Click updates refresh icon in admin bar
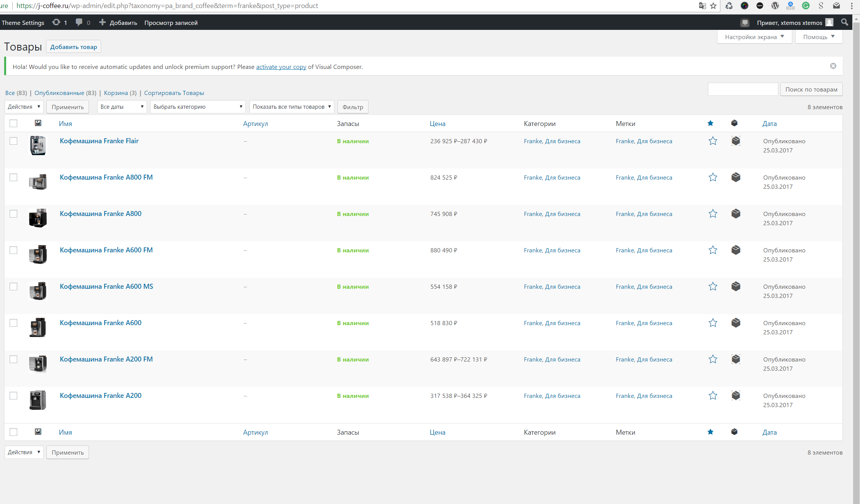This screenshot has height=504, width=860. click(56, 23)
